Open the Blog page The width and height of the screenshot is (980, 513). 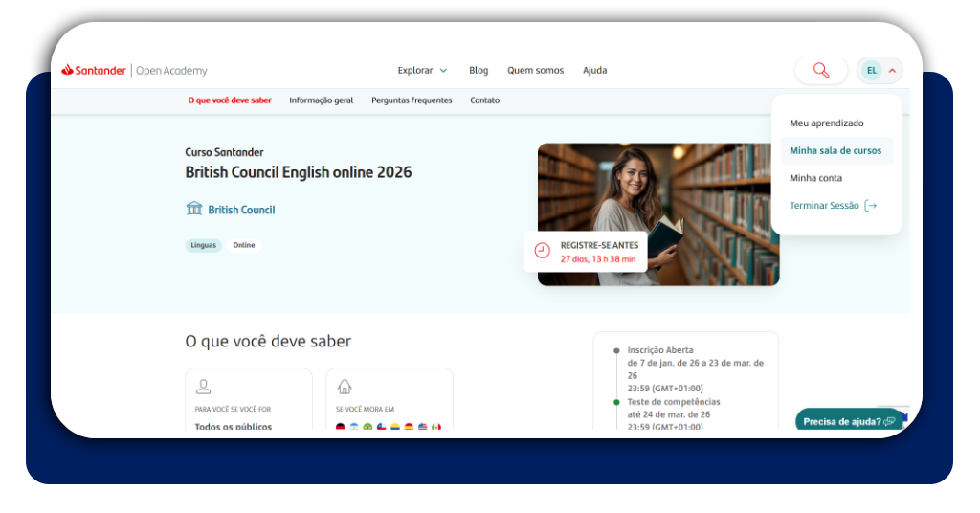[479, 70]
